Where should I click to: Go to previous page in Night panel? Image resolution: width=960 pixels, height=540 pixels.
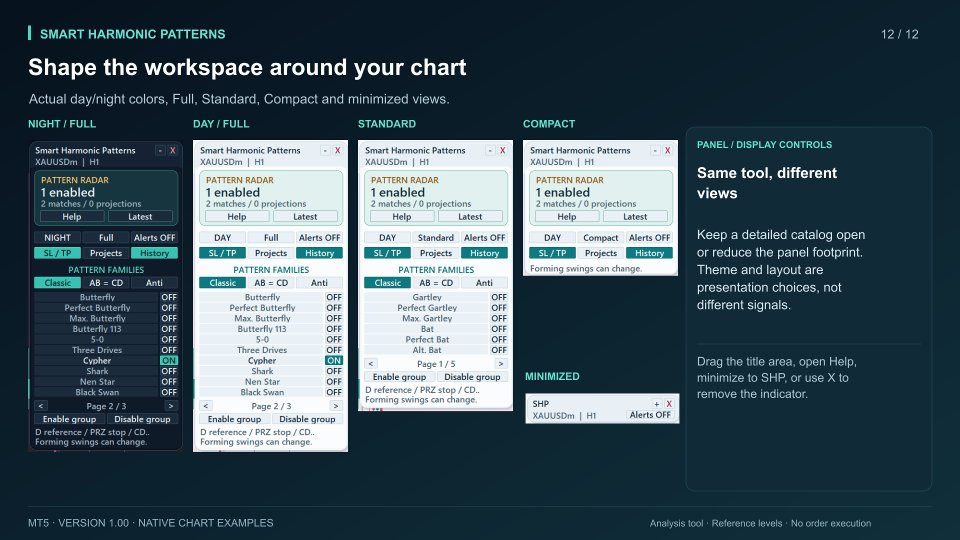pos(41,406)
